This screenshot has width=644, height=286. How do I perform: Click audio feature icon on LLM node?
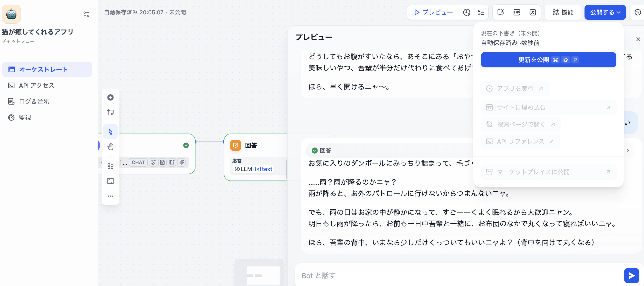[182, 163]
